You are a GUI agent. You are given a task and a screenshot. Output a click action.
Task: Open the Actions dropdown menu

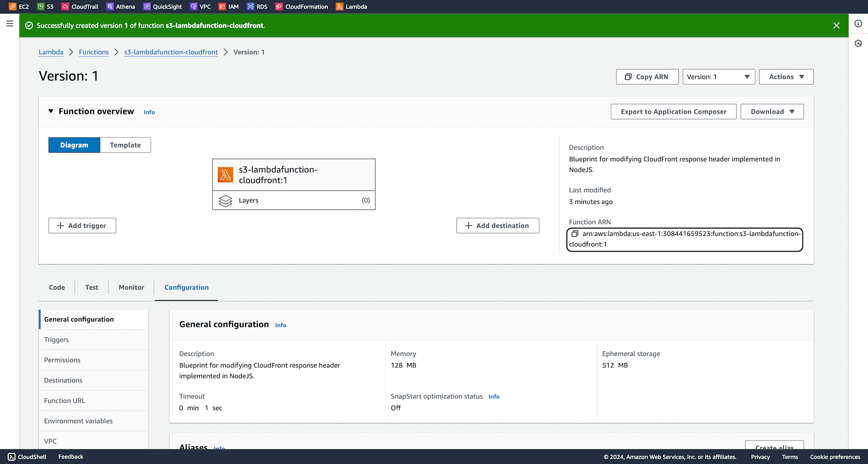pyautogui.click(x=786, y=77)
